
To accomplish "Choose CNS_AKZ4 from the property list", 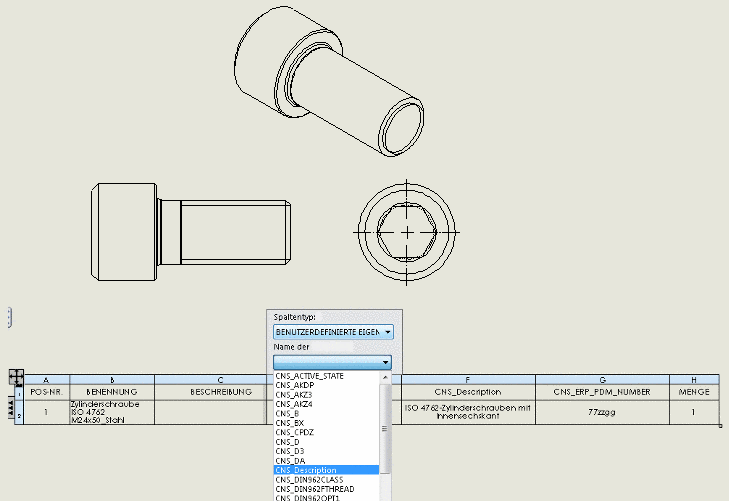I will pyautogui.click(x=294, y=404).
